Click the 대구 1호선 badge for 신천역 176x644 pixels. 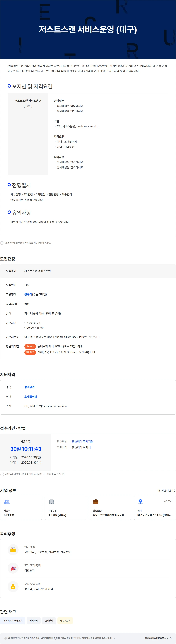[x=30, y=352]
